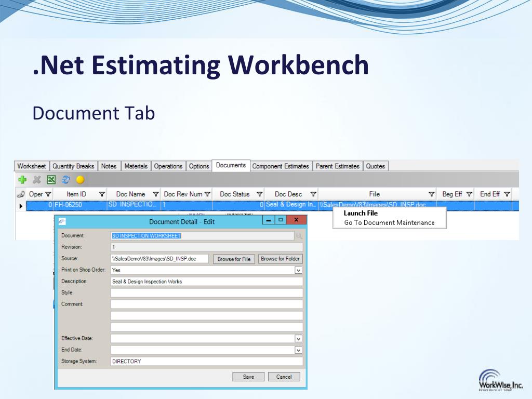Image resolution: width=532 pixels, height=399 pixels.
Task: Open the Item ID column filter
Action: click(102, 194)
